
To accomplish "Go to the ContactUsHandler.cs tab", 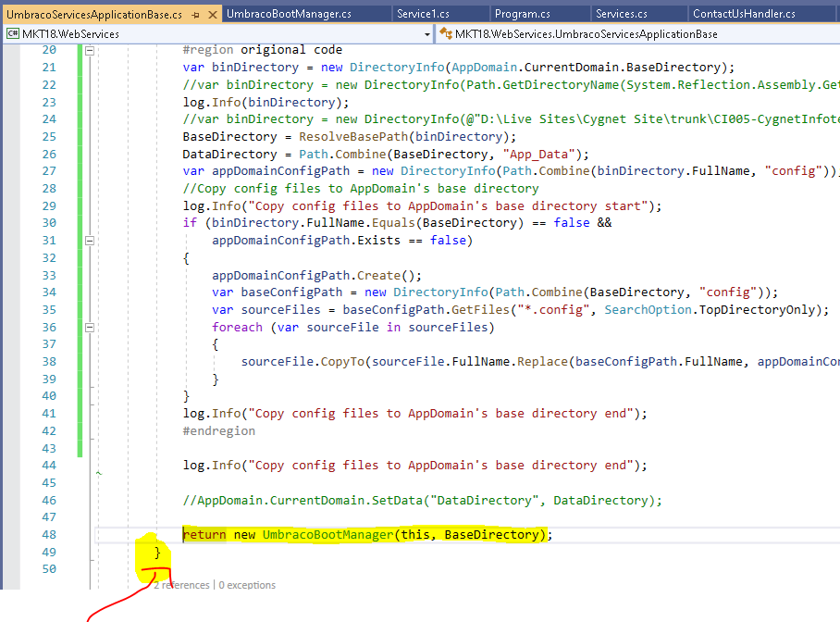I will pos(743,15).
